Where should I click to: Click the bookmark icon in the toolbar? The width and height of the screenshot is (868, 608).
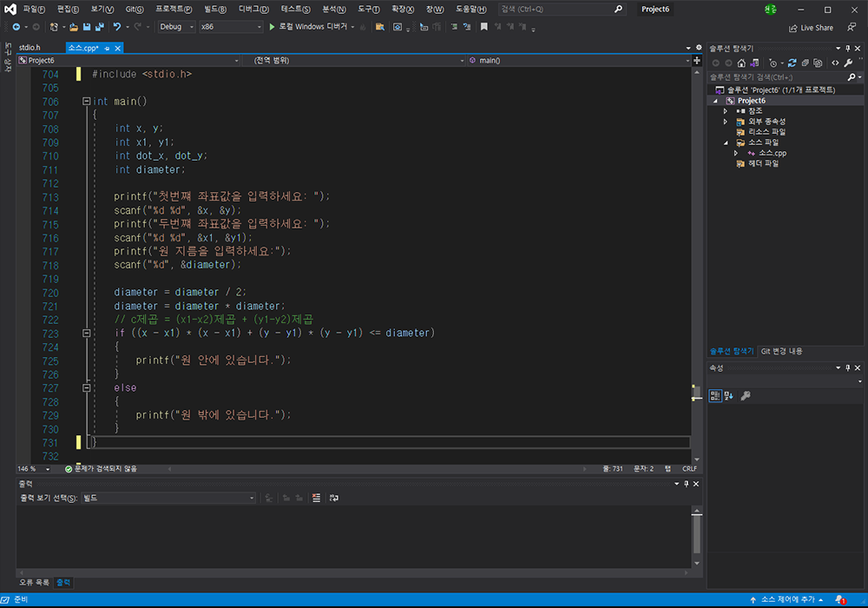point(483,27)
